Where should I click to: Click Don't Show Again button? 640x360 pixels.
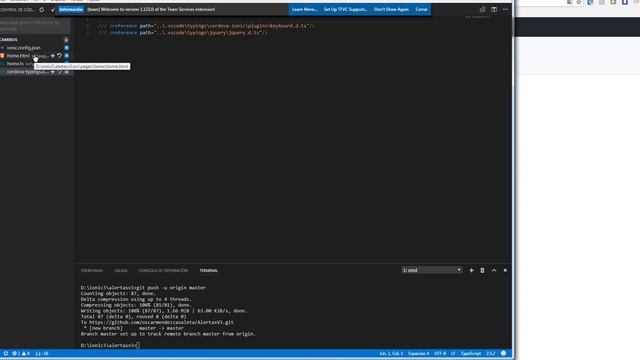pyautogui.click(x=391, y=9)
